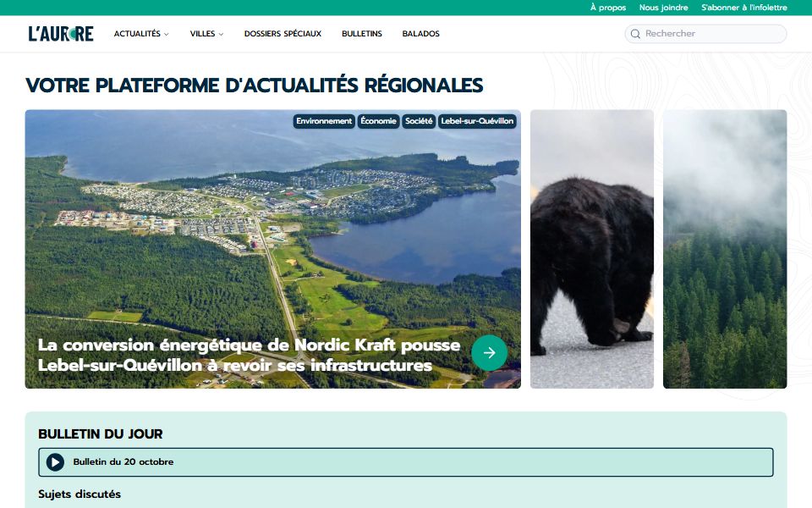Expand the Actualités dropdown menu
The height and width of the screenshot is (508, 812).
(141, 34)
